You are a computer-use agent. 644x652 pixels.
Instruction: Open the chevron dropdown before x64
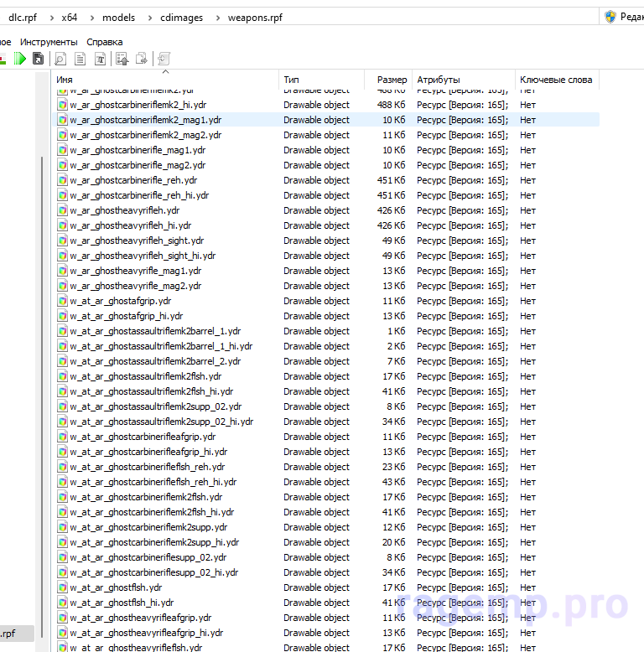click(52, 18)
